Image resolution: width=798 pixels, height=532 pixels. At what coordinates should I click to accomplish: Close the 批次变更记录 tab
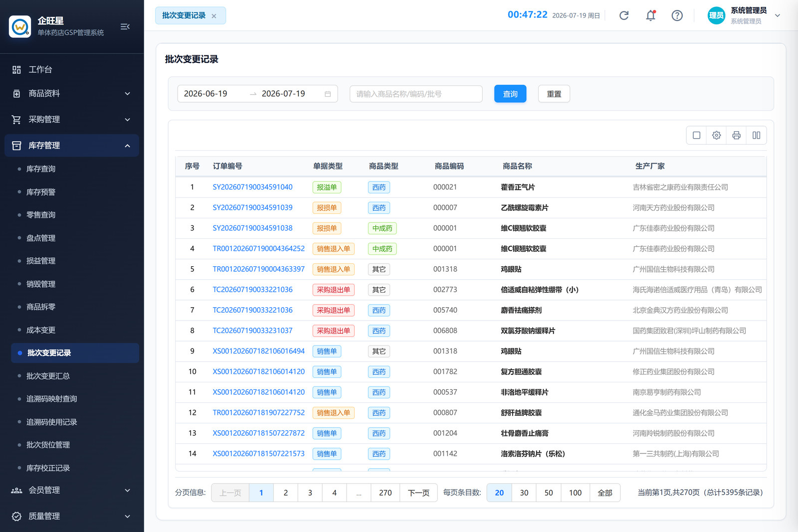pyautogui.click(x=214, y=16)
